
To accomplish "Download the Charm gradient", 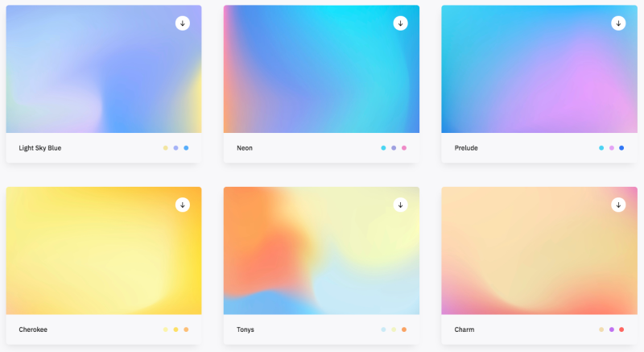I will tap(618, 205).
